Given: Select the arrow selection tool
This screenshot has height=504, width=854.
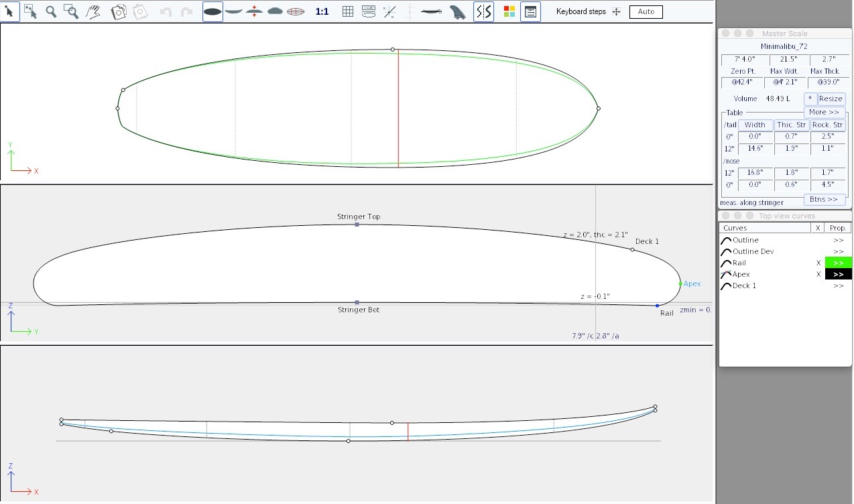Looking at the screenshot, I should [10, 11].
